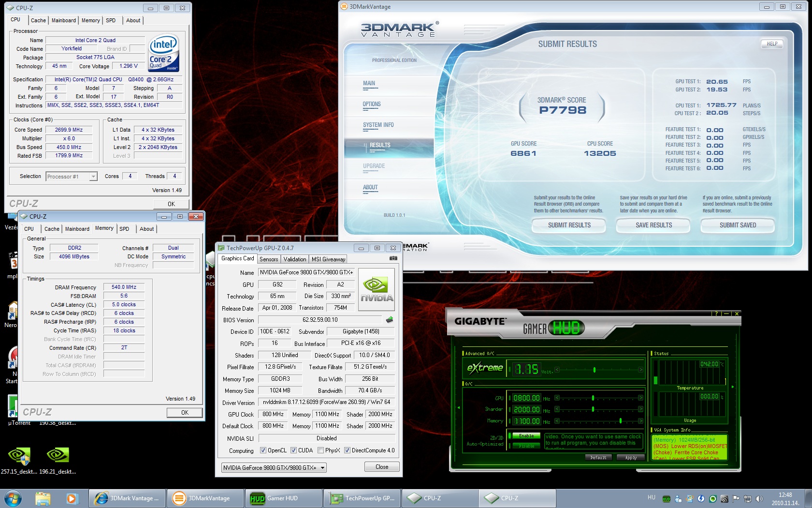Expand the Gamer HUD right side panel arrow
This screenshot has width=812, height=508.
click(x=733, y=387)
